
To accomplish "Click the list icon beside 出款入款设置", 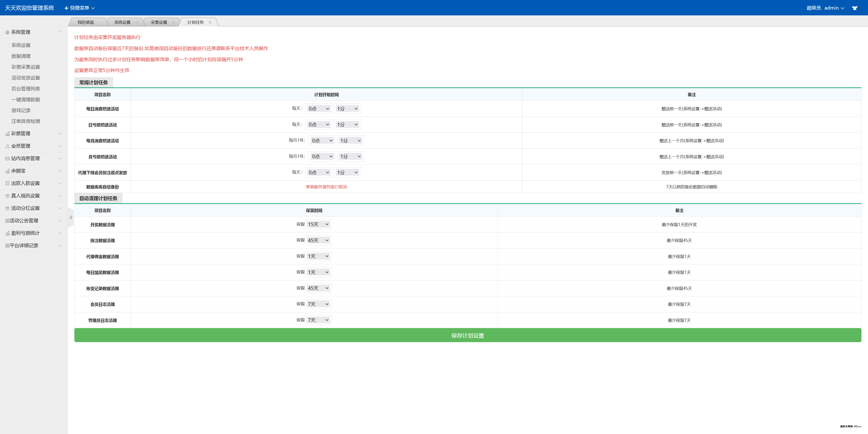I will 7,184.
